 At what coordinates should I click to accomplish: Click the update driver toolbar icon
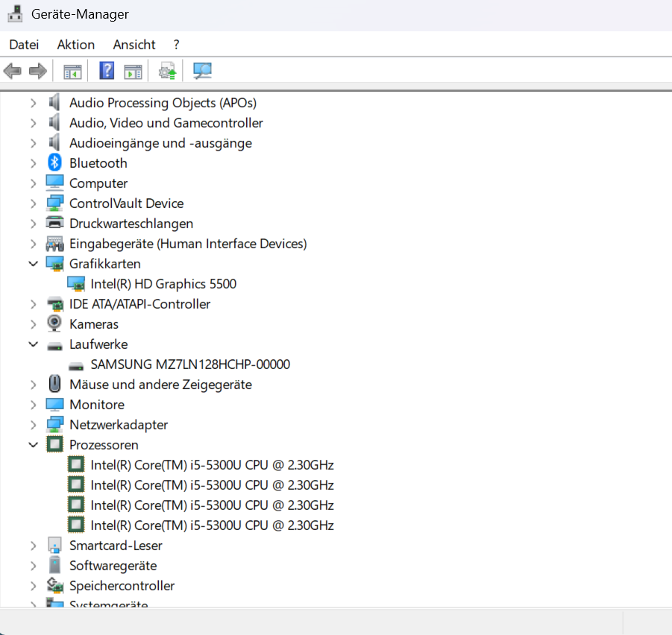click(x=168, y=71)
